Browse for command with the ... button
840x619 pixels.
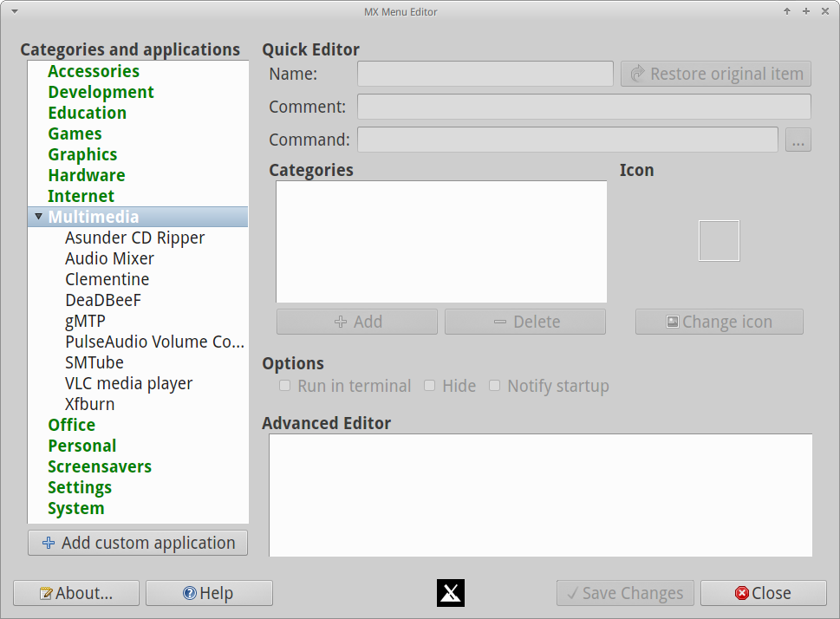[798, 140]
